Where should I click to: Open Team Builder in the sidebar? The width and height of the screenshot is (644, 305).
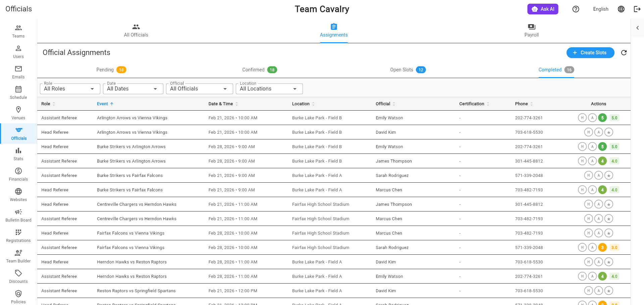click(18, 256)
